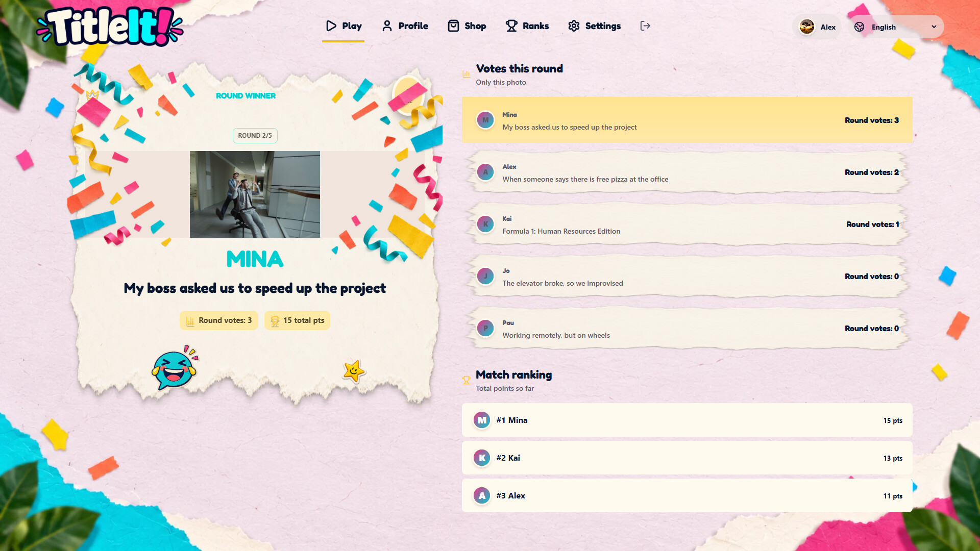This screenshot has width=980, height=551.
Task: Click the TitleIt! logo
Action: pyautogui.click(x=110, y=26)
